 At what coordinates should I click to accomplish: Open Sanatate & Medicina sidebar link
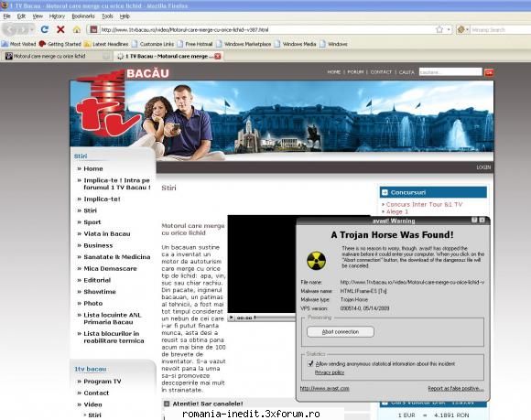click(x=117, y=257)
